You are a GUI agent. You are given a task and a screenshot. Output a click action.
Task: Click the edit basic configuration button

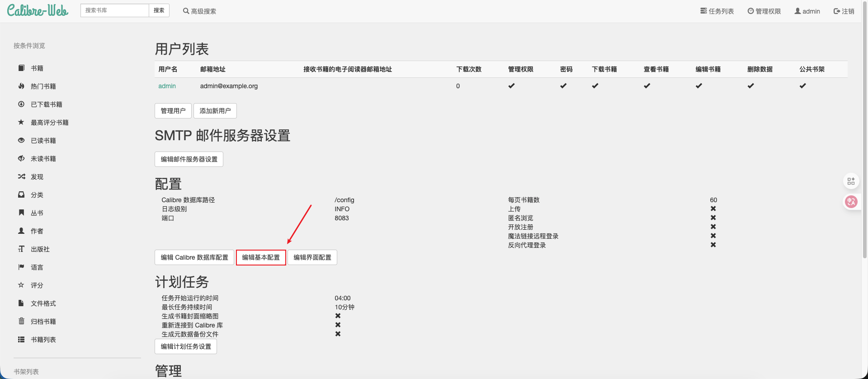click(x=261, y=257)
